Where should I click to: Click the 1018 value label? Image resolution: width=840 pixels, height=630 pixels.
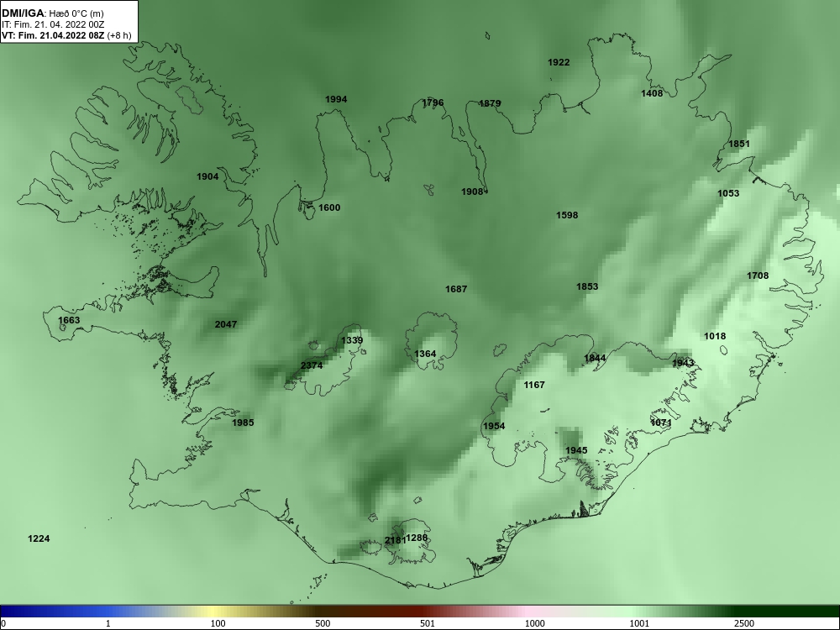(715, 336)
